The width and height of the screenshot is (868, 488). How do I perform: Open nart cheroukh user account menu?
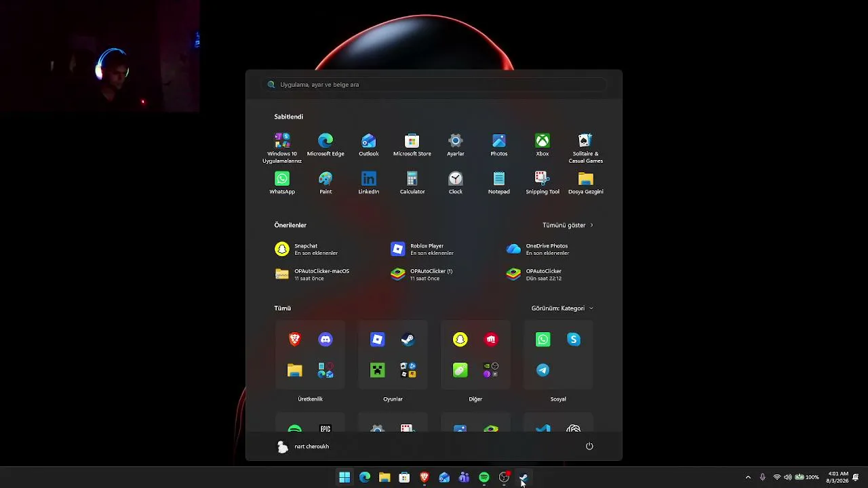tap(304, 447)
